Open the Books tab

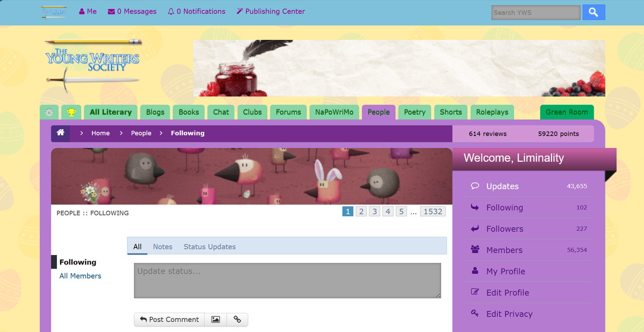pos(189,112)
